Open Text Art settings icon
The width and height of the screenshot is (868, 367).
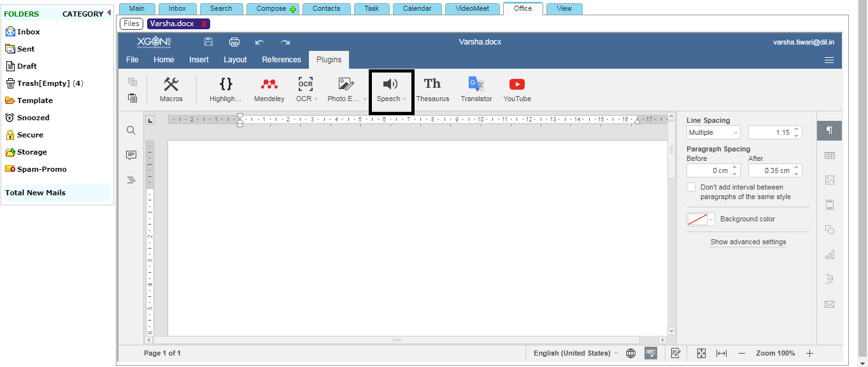pyautogui.click(x=829, y=279)
